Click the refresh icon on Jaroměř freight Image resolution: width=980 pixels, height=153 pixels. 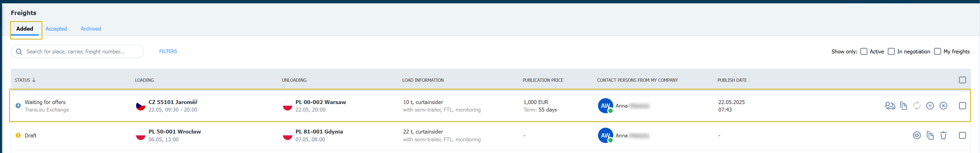(x=917, y=106)
